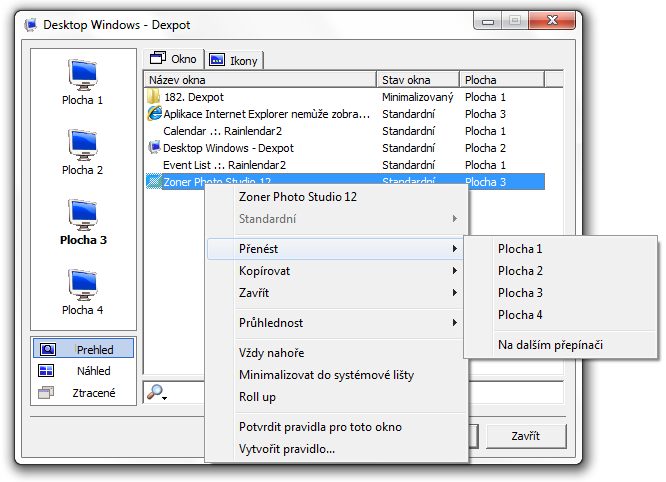Expand the Průhlednost submenu arrow
Viewport: 666px width, 482px height.
(x=455, y=323)
